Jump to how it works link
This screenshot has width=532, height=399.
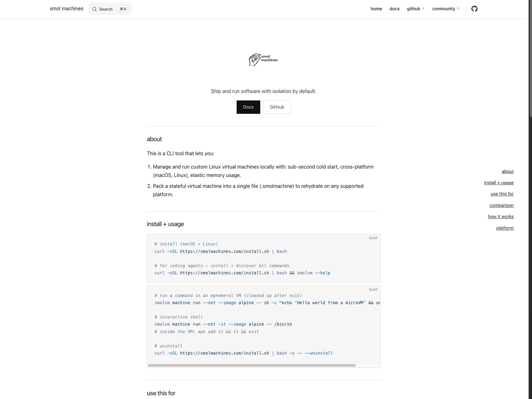(501, 216)
